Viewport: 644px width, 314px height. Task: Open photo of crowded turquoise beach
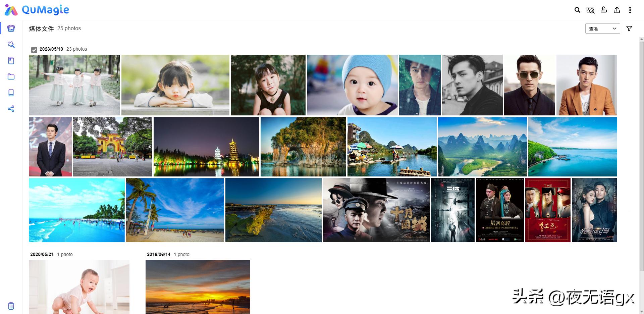(77, 210)
